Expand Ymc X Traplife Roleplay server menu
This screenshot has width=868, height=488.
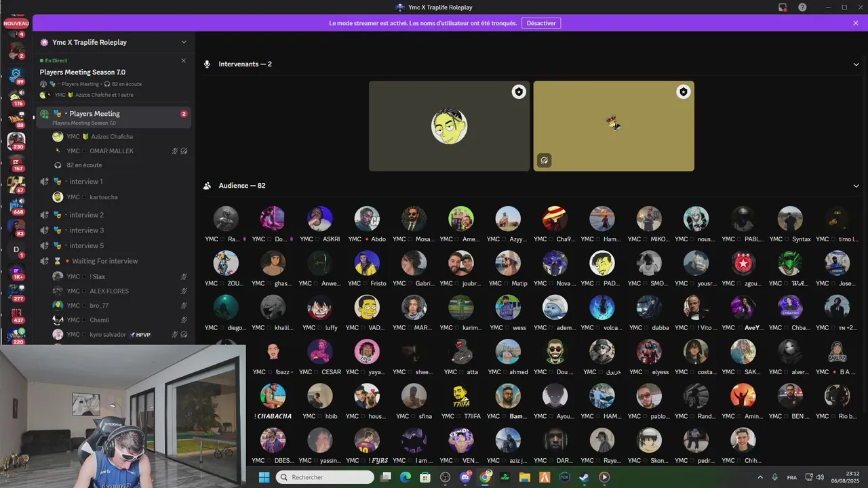pyautogui.click(x=184, y=42)
